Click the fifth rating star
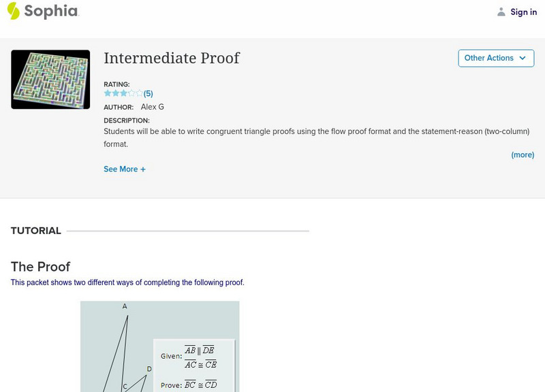Image resolution: width=545 pixels, height=392 pixels. 139,93
